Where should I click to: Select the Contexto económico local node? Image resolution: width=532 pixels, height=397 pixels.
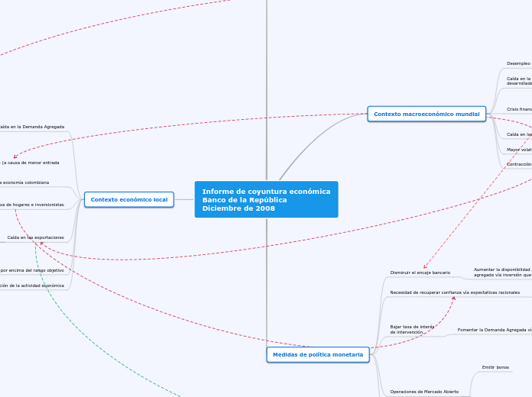[129, 200]
